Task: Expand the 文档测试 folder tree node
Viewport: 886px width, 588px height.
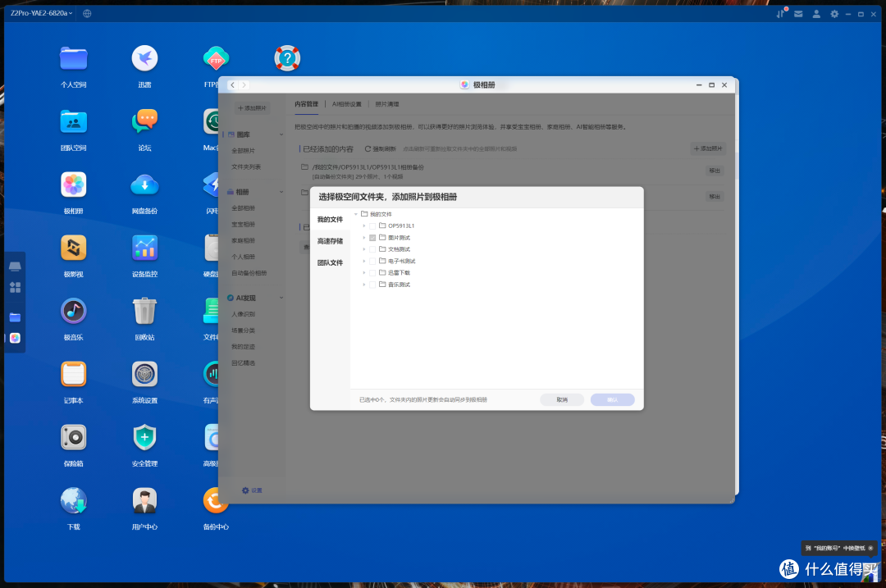Action: [363, 248]
